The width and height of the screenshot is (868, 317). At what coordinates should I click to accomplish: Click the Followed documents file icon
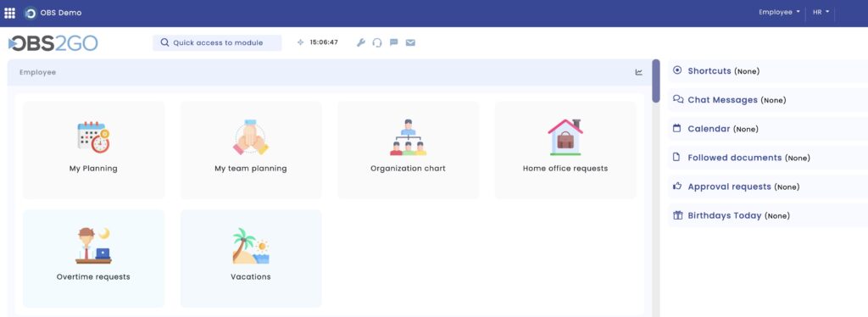[x=676, y=157]
